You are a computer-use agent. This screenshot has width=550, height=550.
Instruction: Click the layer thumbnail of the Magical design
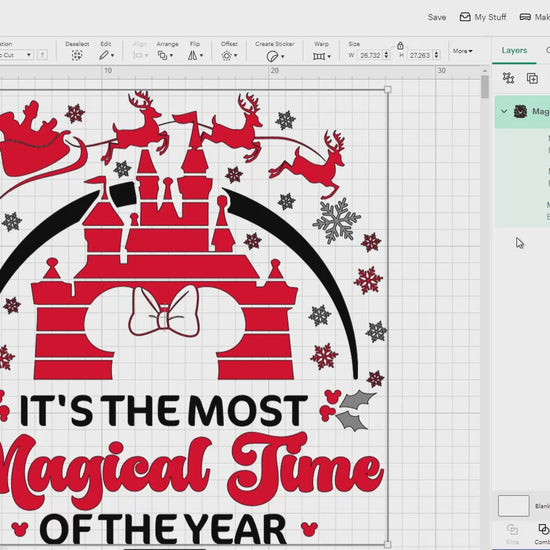coord(520,112)
